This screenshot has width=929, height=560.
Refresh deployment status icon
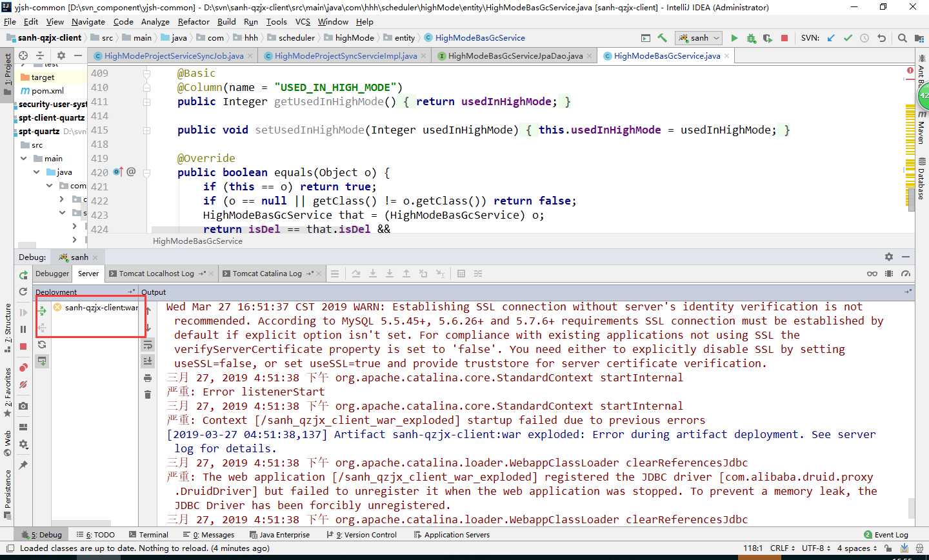pos(42,345)
